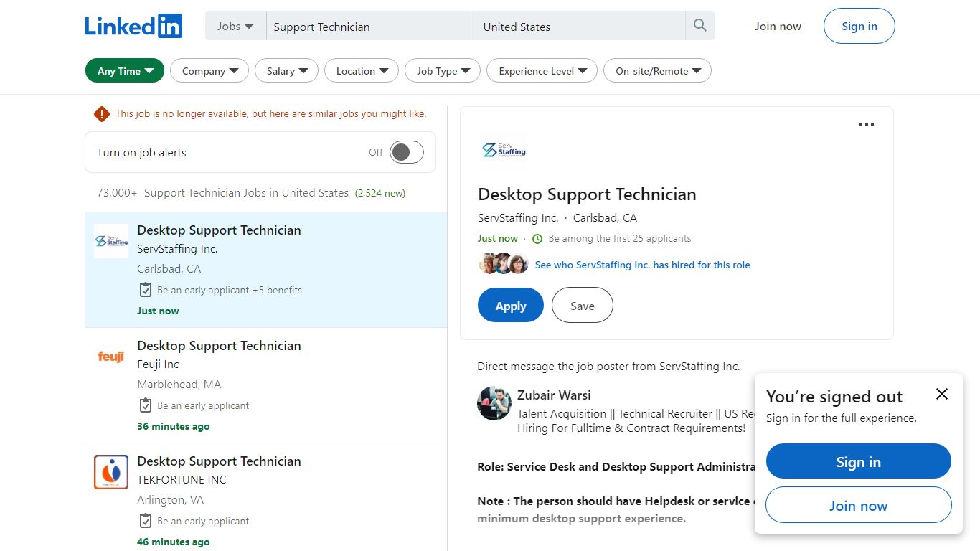Click Zubair Warsi's profile photo

pyautogui.click(x=494, y=403)
